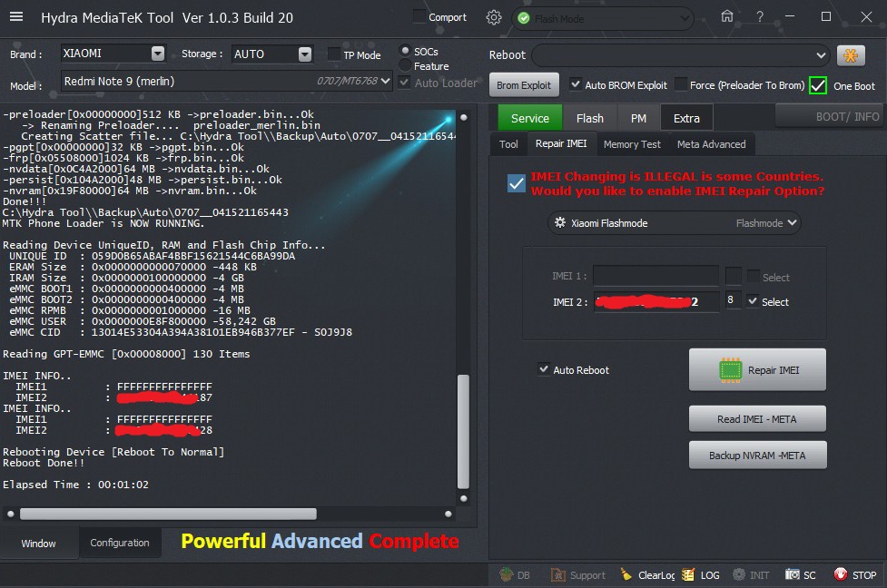Click the STOP button
Image resolution: width=887 pixels, height=588 pixels.
coord(854,575)
